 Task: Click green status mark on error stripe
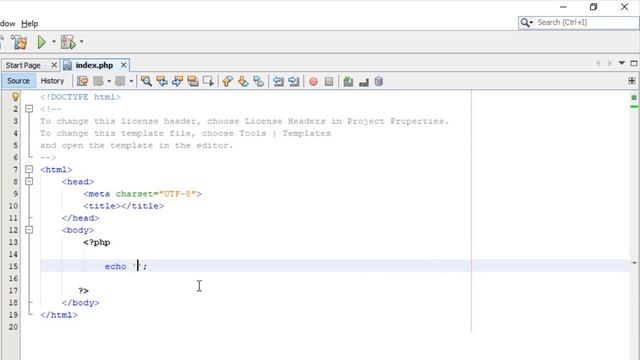[634, 98]
